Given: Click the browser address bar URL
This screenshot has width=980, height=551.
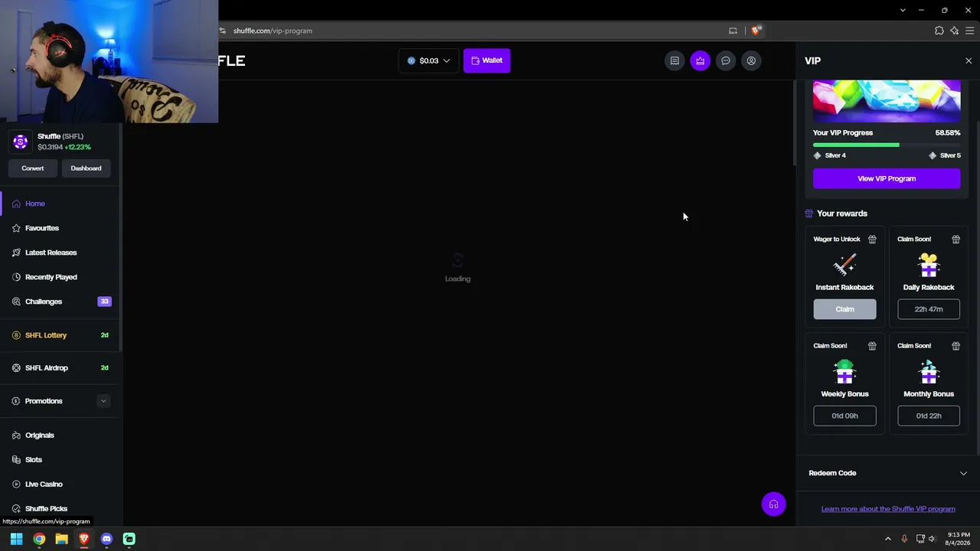Looking at the screenshot, I should click(x=273, y=31).
